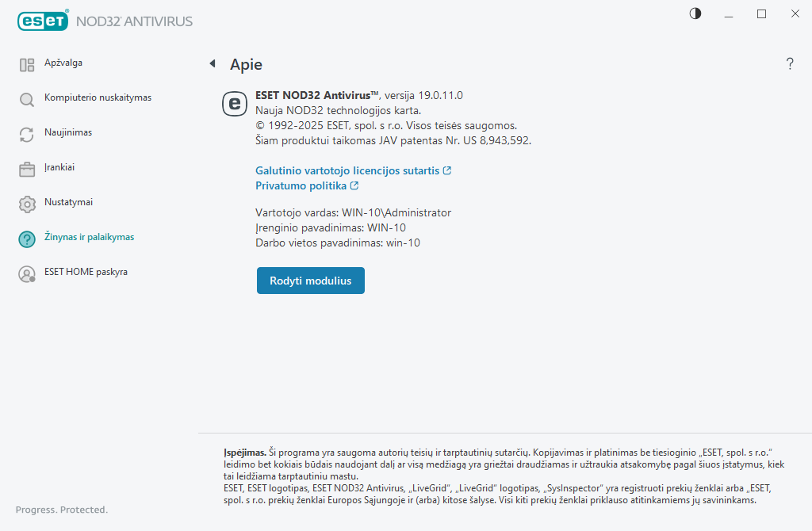The height and width of the screenshot is (531, 812).
Task: Select Kompiuterio nuskaitymas in the sidebar
Action: [98, 97]
